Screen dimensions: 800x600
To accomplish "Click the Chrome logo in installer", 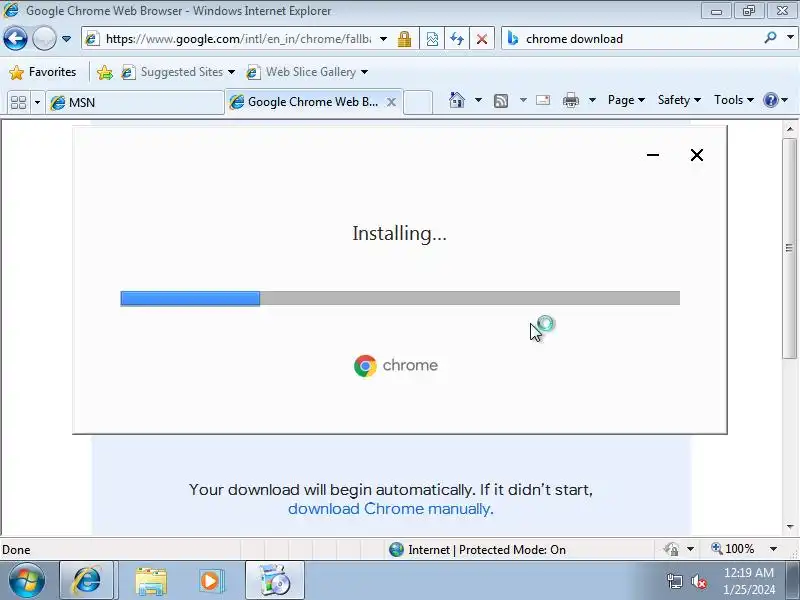I will point(365,366).
